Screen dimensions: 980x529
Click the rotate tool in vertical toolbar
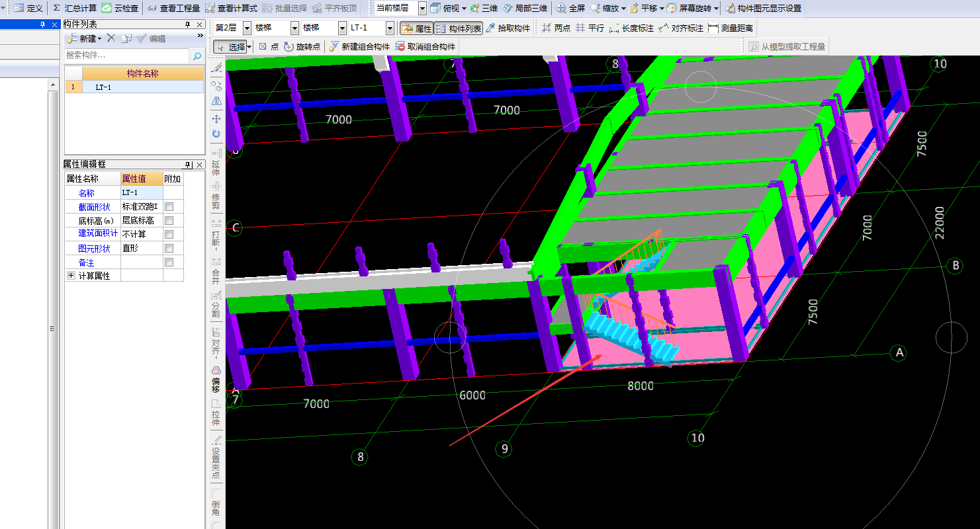pyautogui.click(x=216, y=134)
